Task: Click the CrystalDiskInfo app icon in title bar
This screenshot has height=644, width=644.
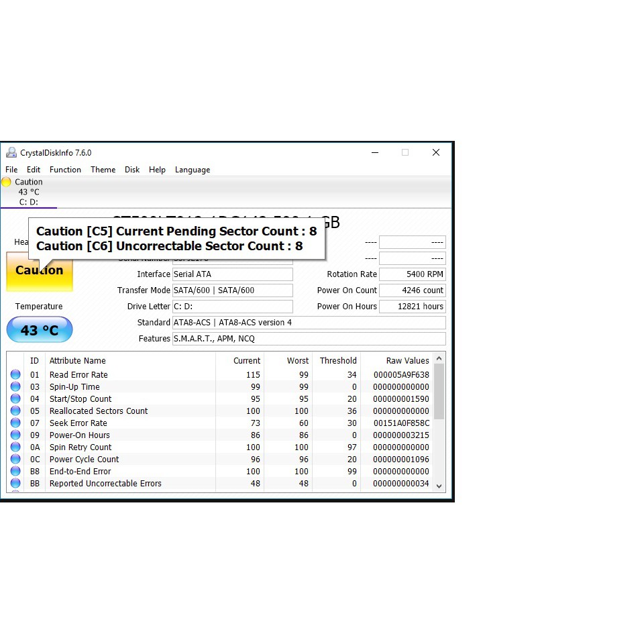Action: (11, 153)
